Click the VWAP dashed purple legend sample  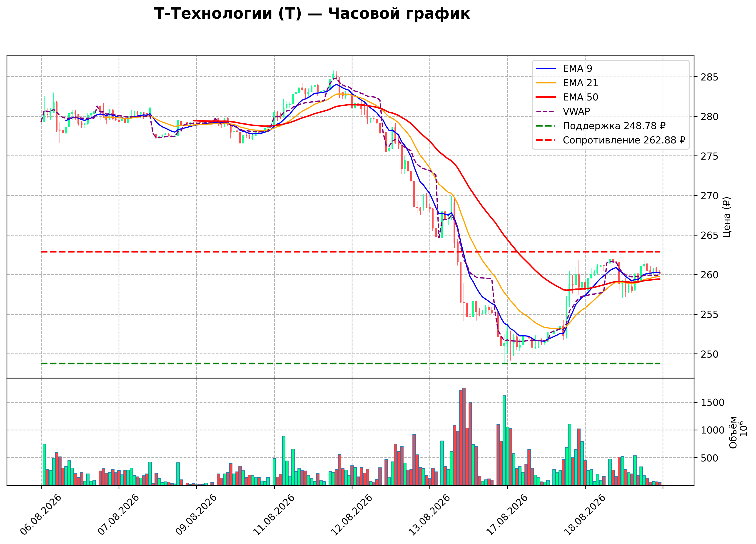pyautogui.click(x=546, y=112)
